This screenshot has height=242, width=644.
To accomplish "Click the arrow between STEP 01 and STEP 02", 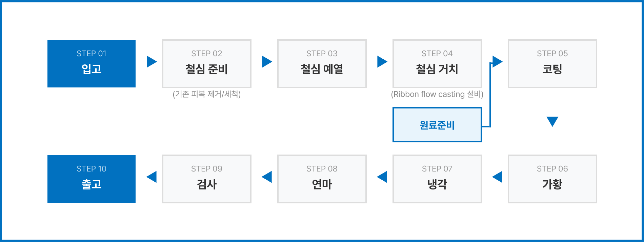I will (x=151, y=62).
